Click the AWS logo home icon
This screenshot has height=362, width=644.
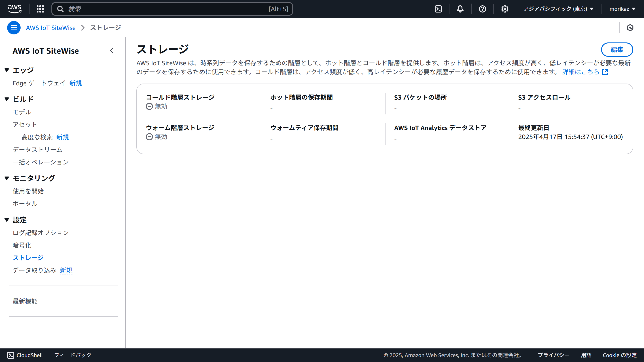pyautogui.click(x=15, y=9)
